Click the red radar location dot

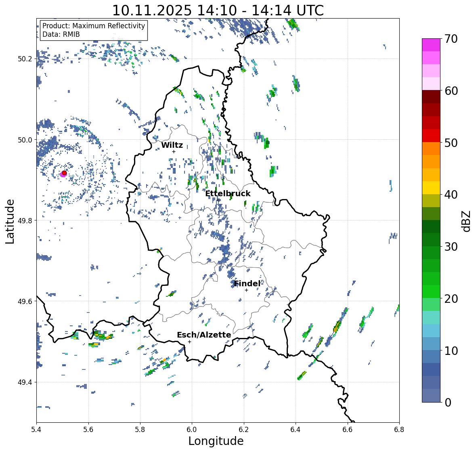pos(64,173)
